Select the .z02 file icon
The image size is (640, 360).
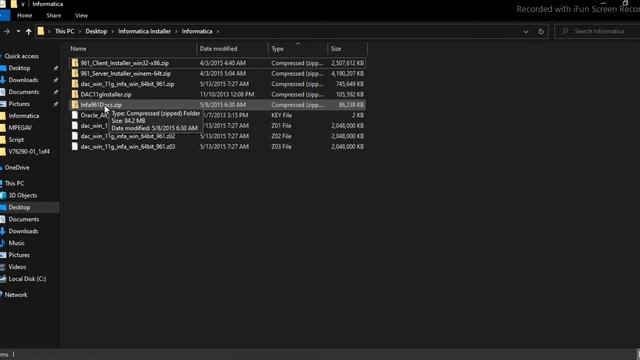pos(75,136)
